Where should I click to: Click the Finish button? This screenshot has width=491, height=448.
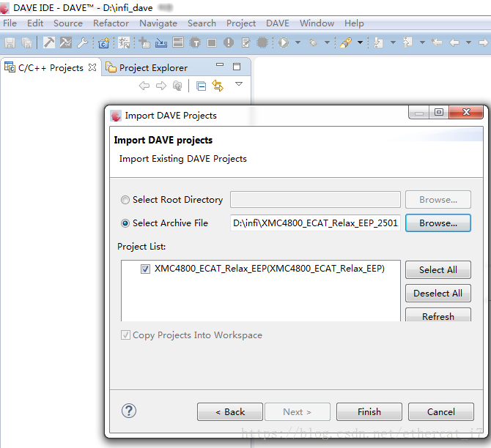(369, 411)
